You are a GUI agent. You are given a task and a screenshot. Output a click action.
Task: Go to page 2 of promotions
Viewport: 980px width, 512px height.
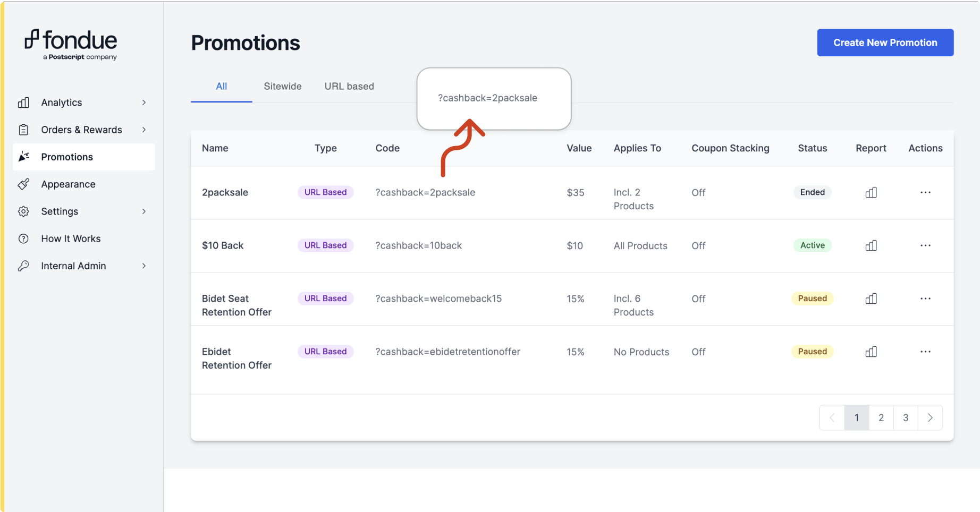tap(881, 418)
